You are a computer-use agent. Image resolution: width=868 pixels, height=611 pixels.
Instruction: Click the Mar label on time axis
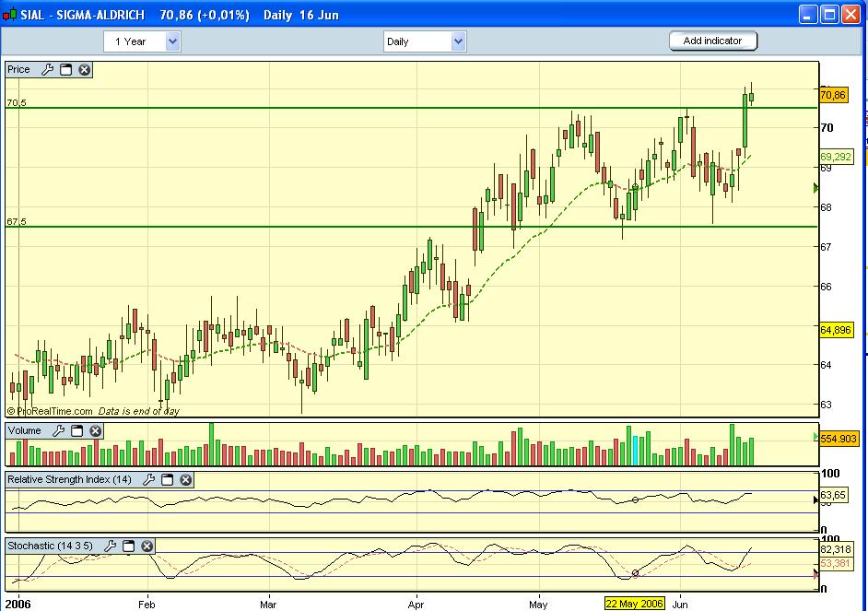(268, 605)
